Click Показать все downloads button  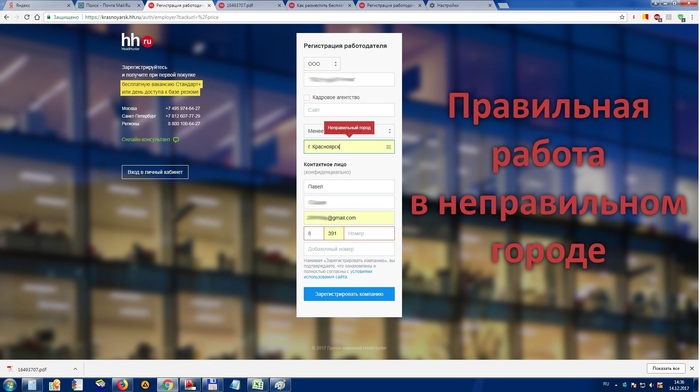(x=666, y=368)
